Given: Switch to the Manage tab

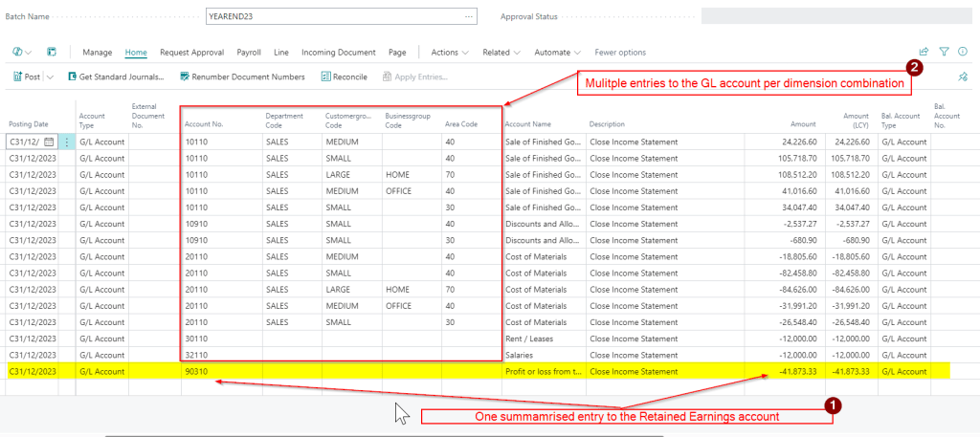Looking at the screenshot, I should pos(97,52).
